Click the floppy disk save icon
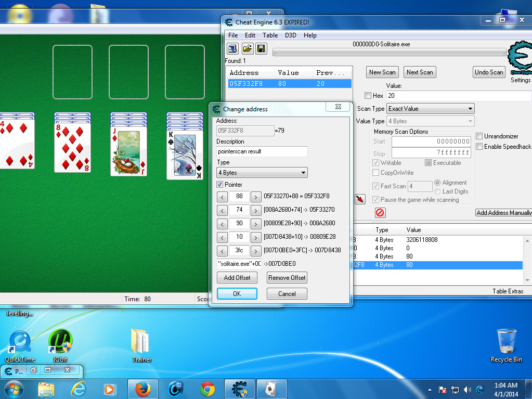 tap(261, 49)
